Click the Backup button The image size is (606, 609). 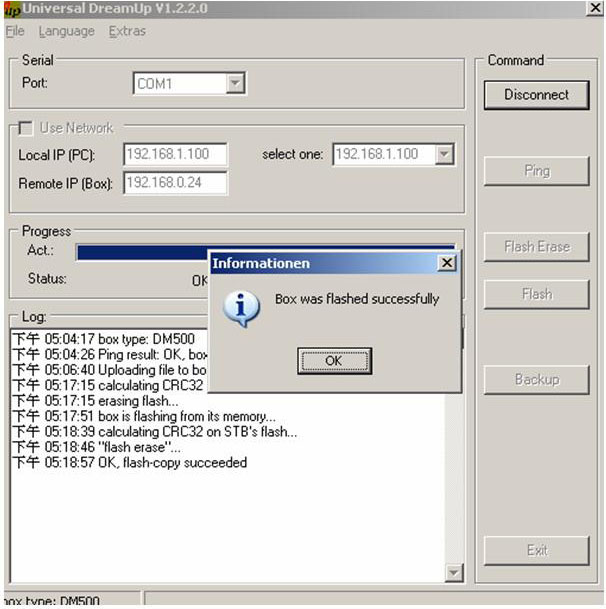click(x=536, y=379)
